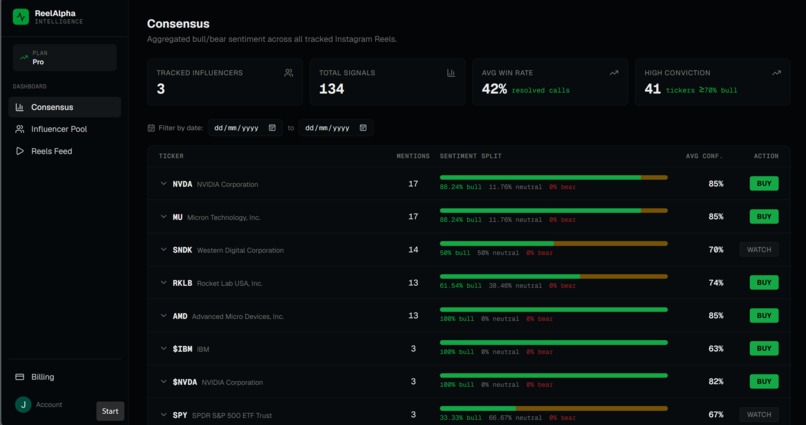Expand the $NVDA row chevron
The height and width of the screenshot is (425, 806).
(x=163, y=381)
